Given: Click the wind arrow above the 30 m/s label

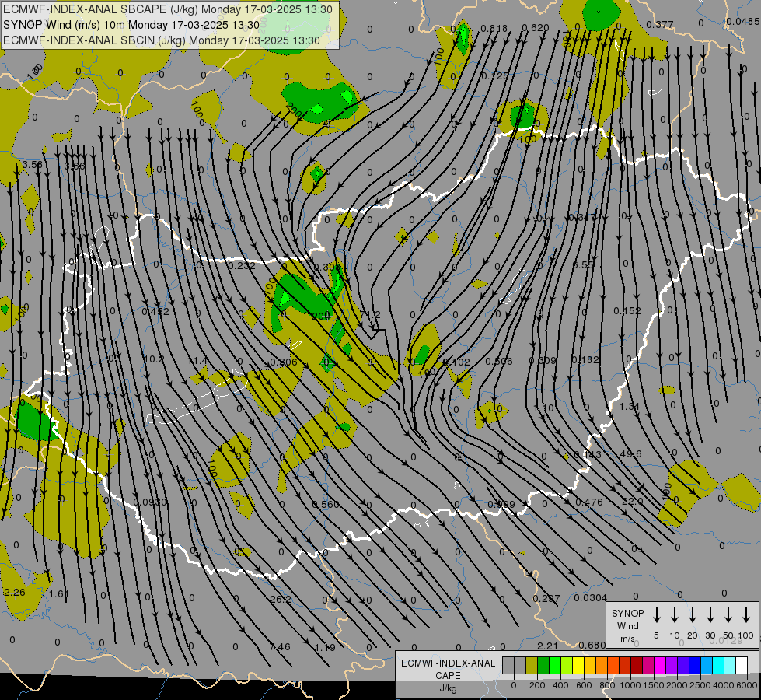Looking at the screenshot, I should pos(710,615).
